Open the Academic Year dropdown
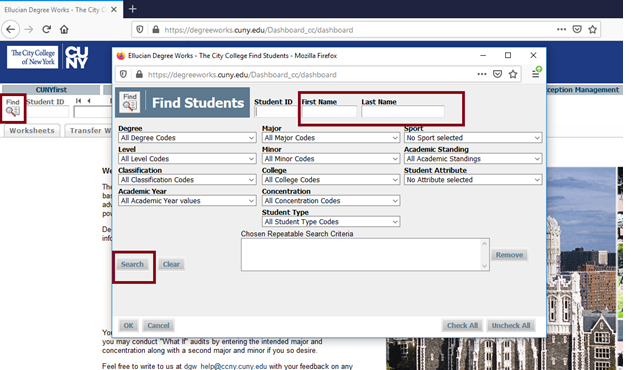The width and height of the screenshot is (636, 370). pyautogui.click(x=187, y=201)
